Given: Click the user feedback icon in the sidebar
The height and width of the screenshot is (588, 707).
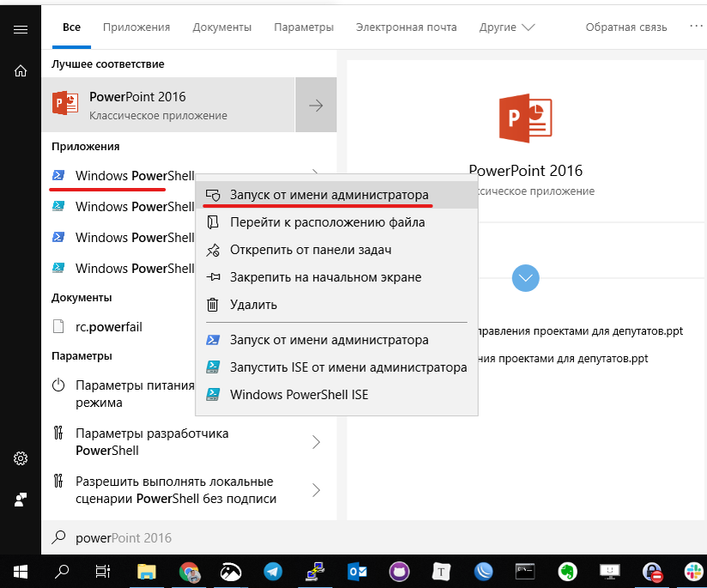Looking at the screenshot, I should (x=21, y=500).
